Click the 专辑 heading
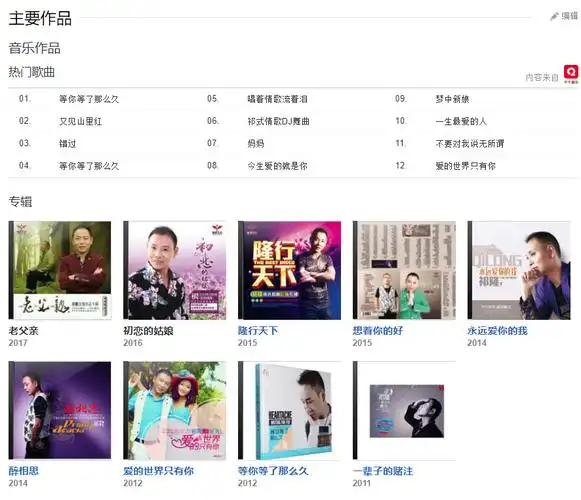Viewport: 581px width, 500px height. coord(20,202)
